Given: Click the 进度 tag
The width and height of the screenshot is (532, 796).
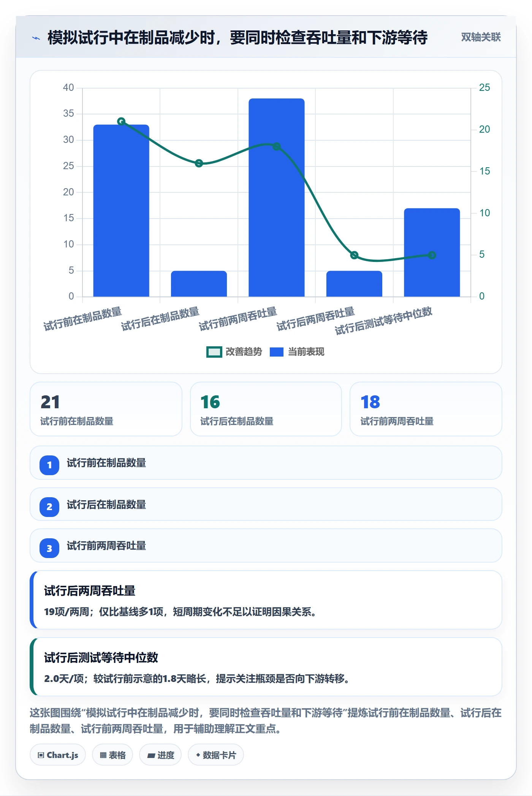Looking at the screenshot, I should pyautogui.click(x=160, y=755).
